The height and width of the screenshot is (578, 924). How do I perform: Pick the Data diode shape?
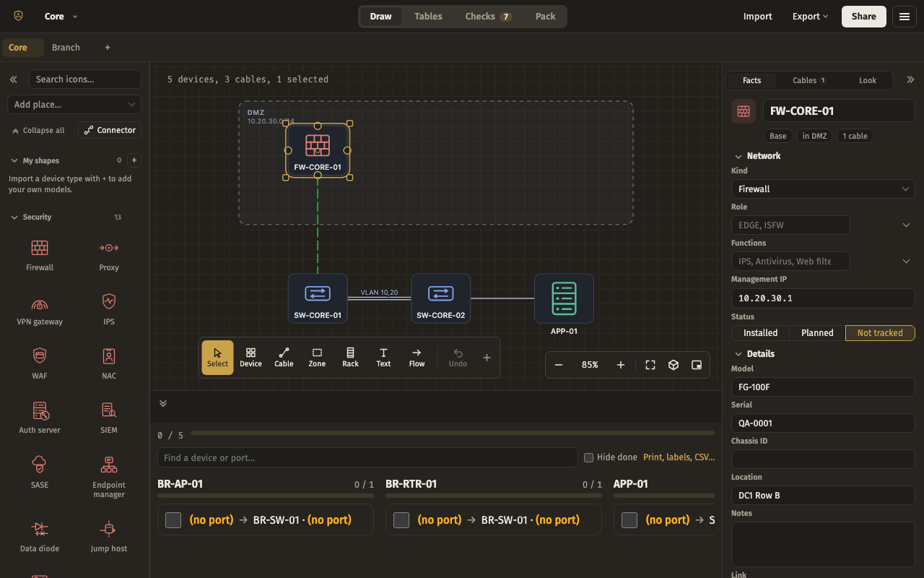pyautogui.click(x=40, y=537)
